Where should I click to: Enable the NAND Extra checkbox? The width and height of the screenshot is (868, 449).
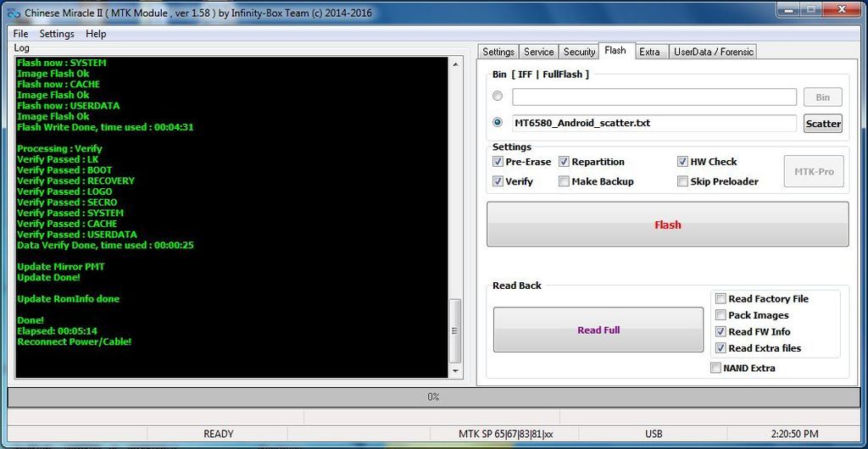[715, 369]
